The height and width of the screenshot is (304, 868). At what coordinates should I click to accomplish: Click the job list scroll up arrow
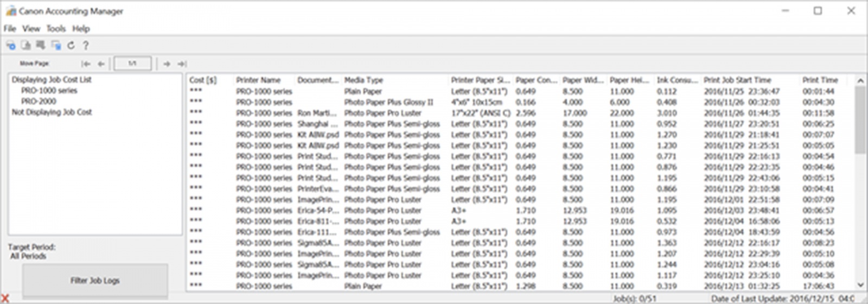[x=860, y=80]
